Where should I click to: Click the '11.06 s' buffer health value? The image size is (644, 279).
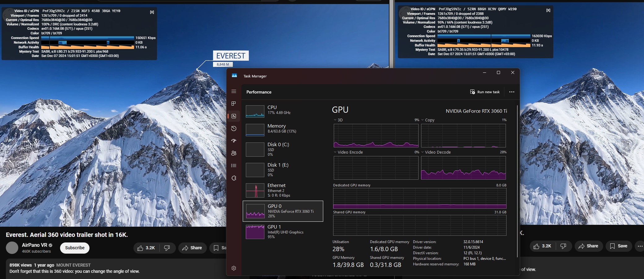pyautogui.click(x=141, y=47)
